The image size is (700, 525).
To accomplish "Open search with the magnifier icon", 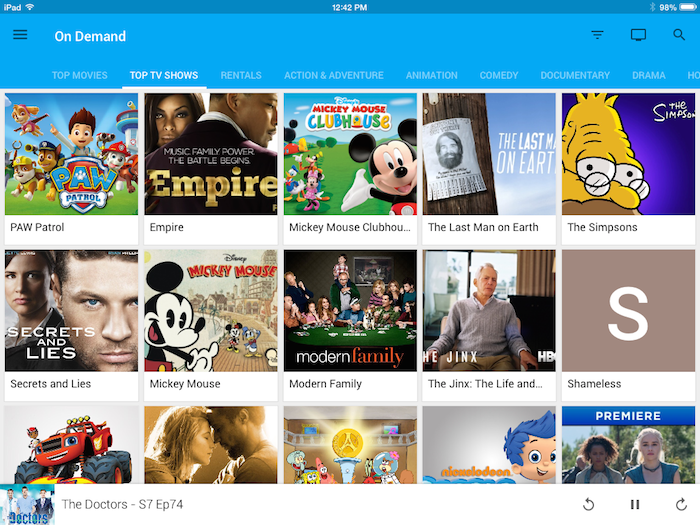I will tap(679, 35).
